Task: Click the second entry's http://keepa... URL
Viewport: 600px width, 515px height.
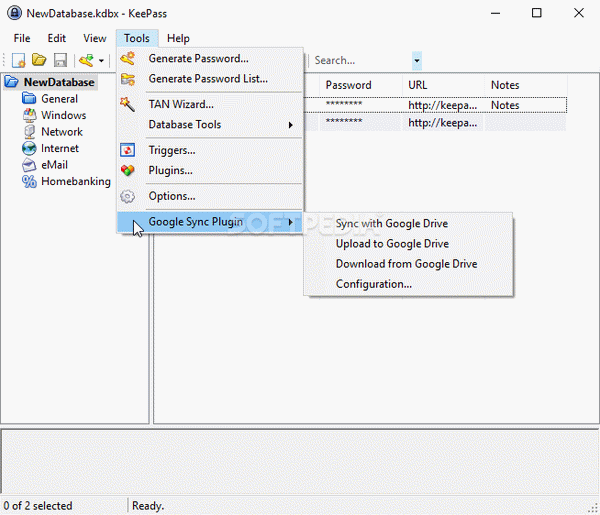Action: pos(442,123)
